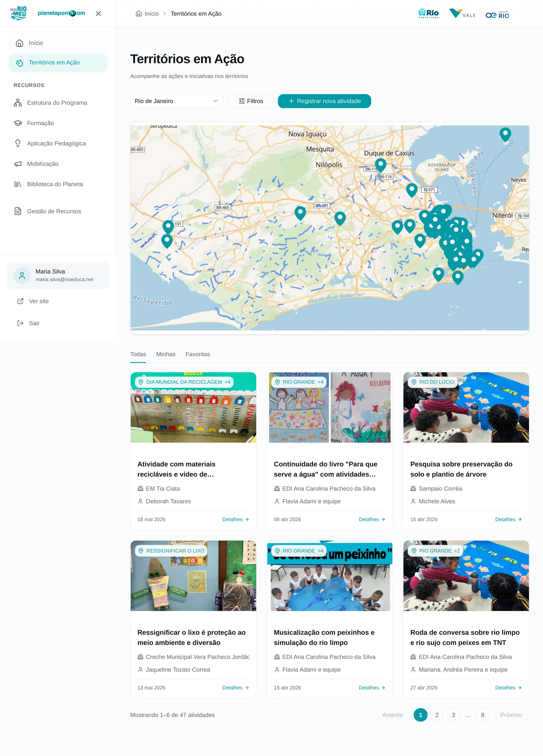Go to pagination page 2
Viewport: 543px width, 756px height.
tap(437, 715)
